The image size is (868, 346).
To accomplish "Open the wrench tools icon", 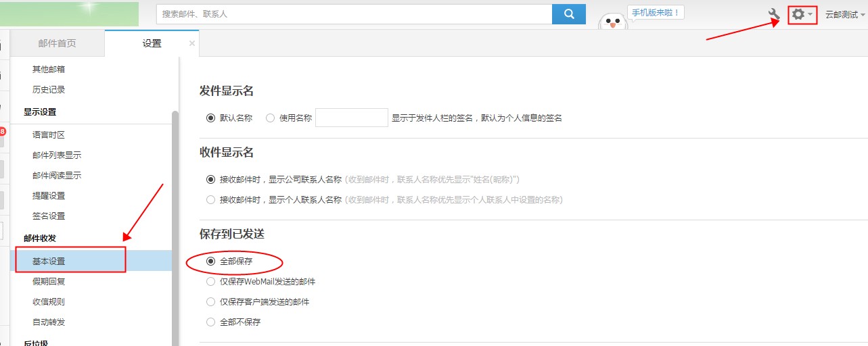I will 774,14.
